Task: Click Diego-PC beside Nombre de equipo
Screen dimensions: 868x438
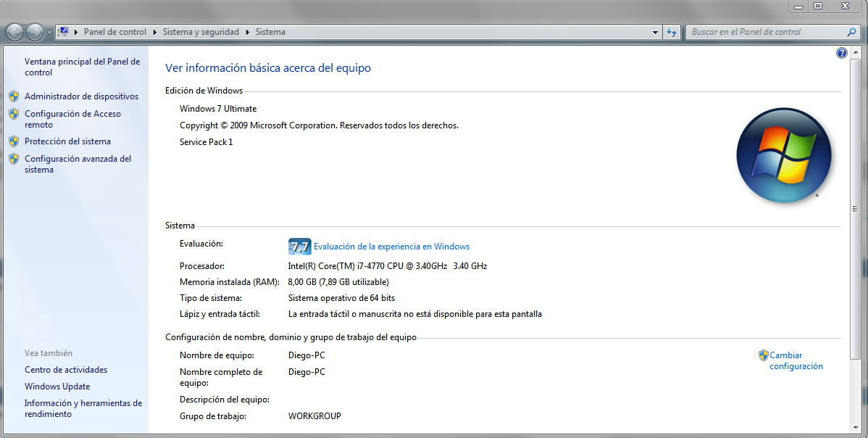Action: (x=306, y=355)
